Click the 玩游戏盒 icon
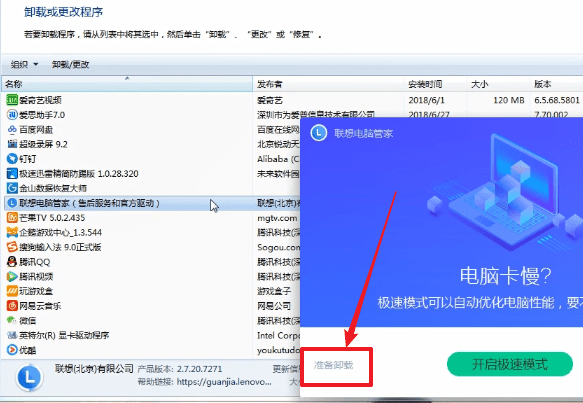583x403 pixels. 12,291
